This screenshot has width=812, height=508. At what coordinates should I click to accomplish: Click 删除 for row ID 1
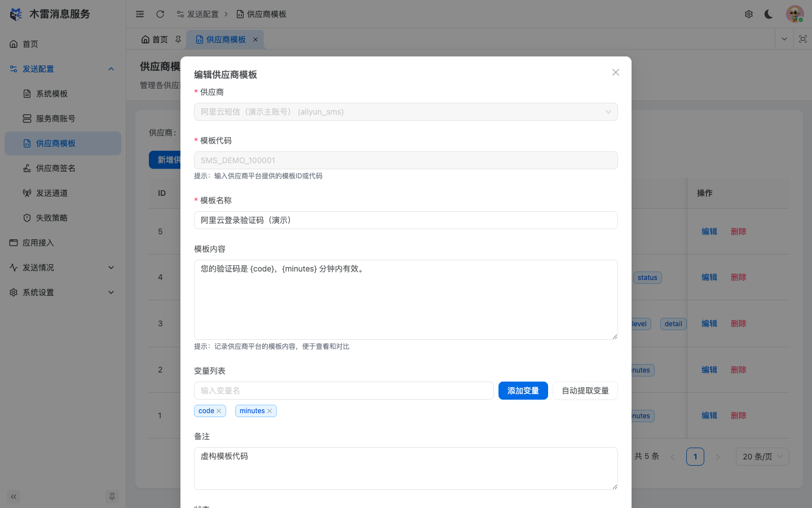click(739, 415)
